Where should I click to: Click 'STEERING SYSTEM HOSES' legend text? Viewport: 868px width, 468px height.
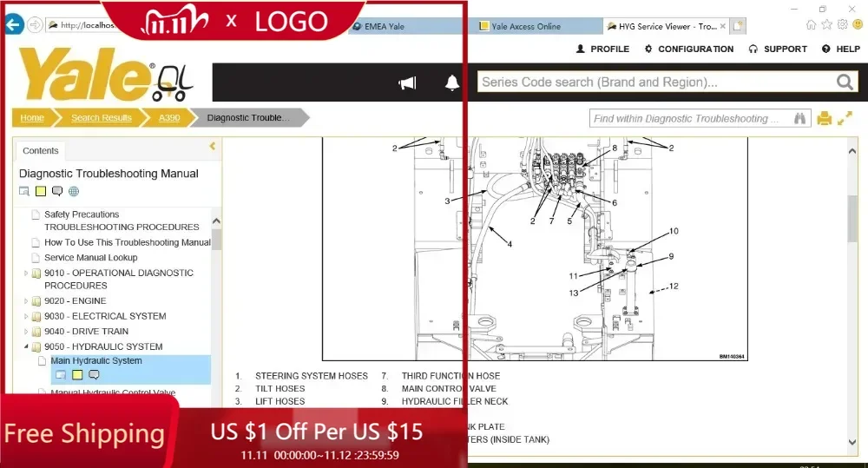(x=311, y=375)
